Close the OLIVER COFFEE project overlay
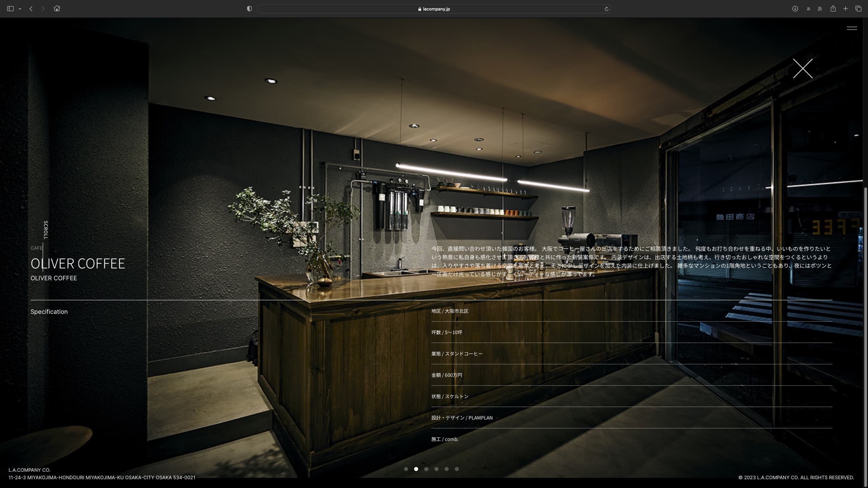This screenshot has height=488, width=868. tap(803, 68)
